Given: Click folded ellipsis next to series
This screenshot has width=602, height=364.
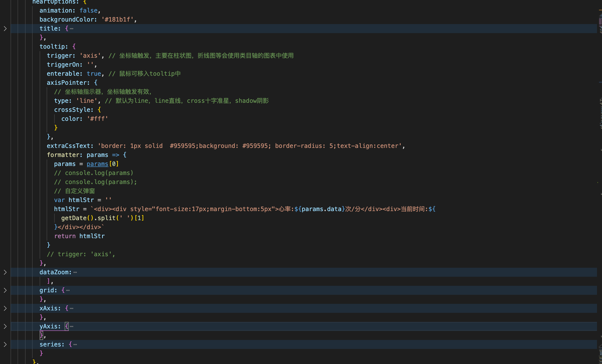Looking at the screenshot, I should point(75,345).
